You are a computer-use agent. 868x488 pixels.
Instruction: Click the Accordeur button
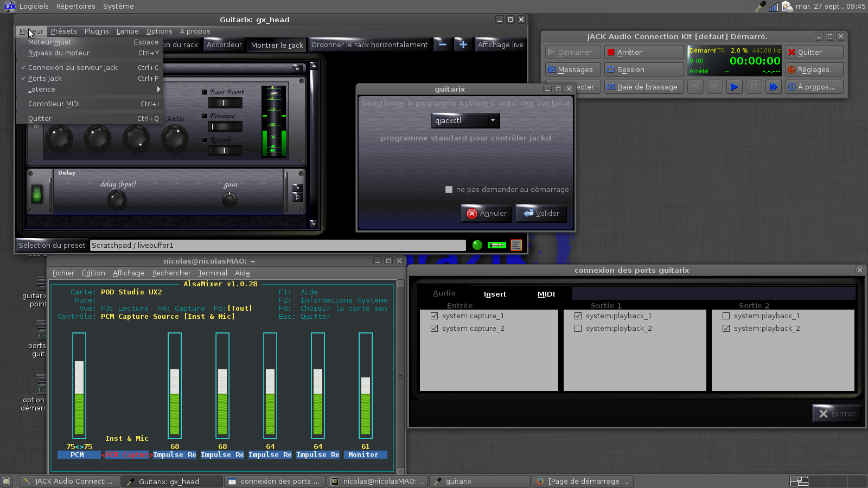[224, 44]
